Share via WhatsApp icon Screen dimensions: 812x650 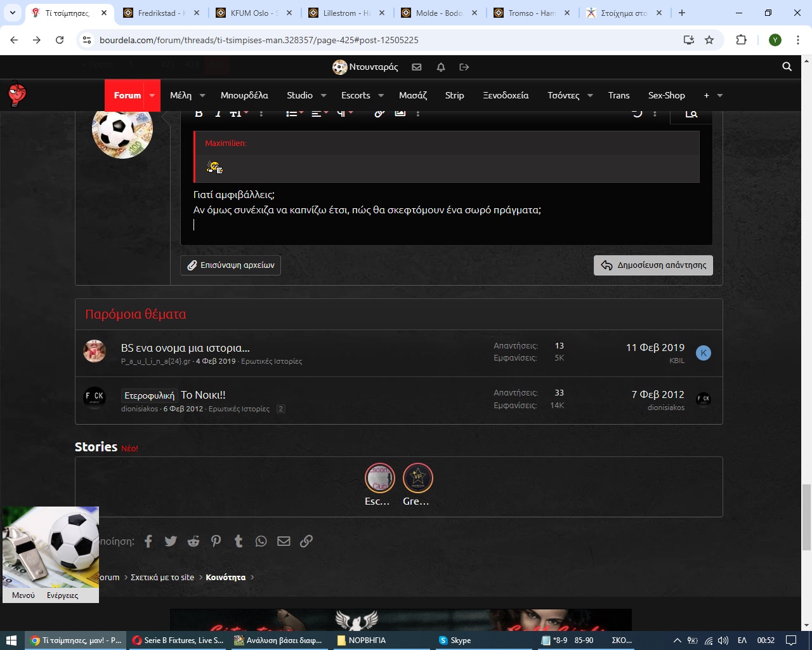tap(261, 541)
